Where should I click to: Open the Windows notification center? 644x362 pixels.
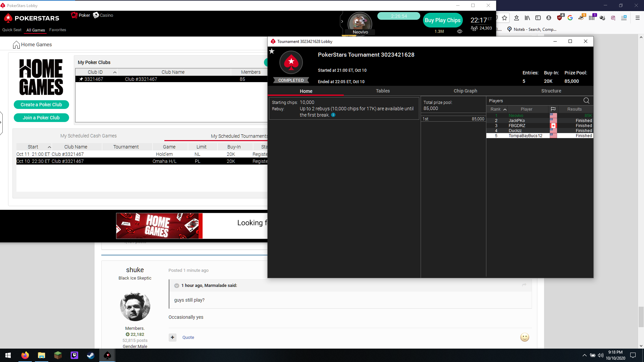[633, 355]
